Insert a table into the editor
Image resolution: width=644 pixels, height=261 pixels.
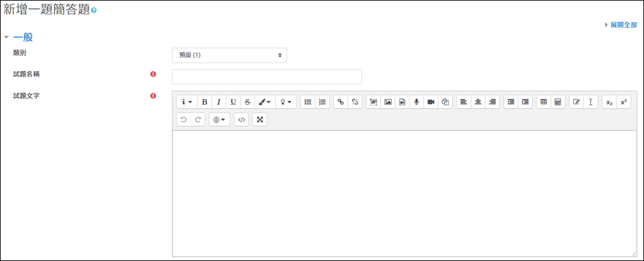click(543, 102)
